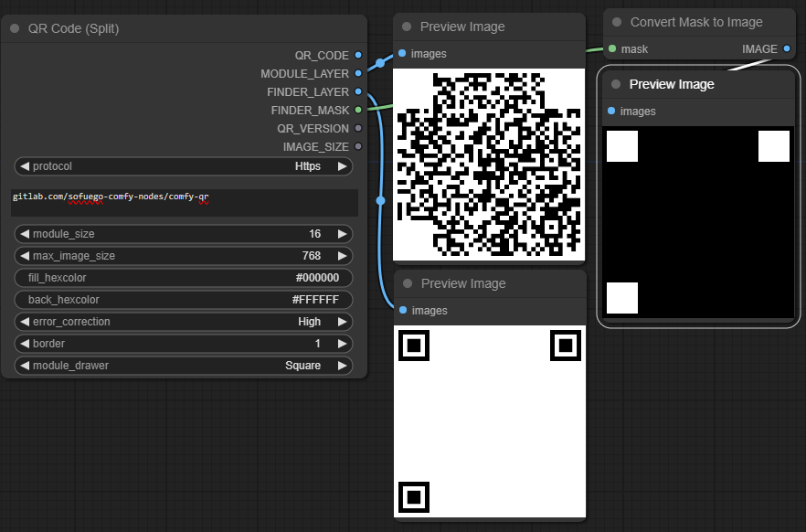
Task: Select the Convert Mask to Image title bar
Action: pyautogui.click(x=699, y=22)
